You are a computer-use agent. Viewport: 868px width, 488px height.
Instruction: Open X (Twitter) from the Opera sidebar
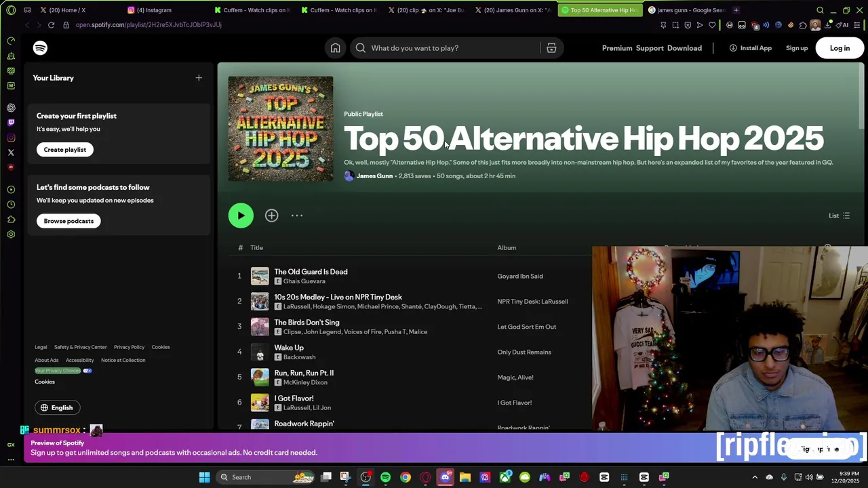point(11,152)
